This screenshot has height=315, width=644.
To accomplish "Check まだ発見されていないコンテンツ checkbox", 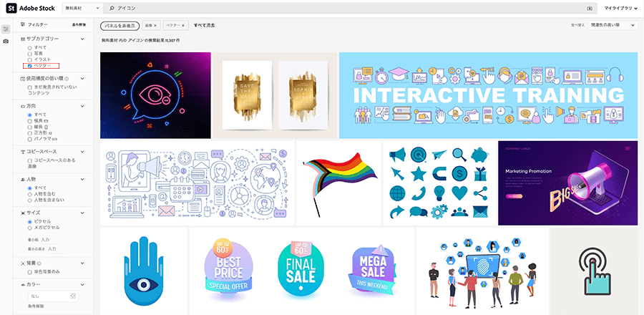I will click(29, 87).
